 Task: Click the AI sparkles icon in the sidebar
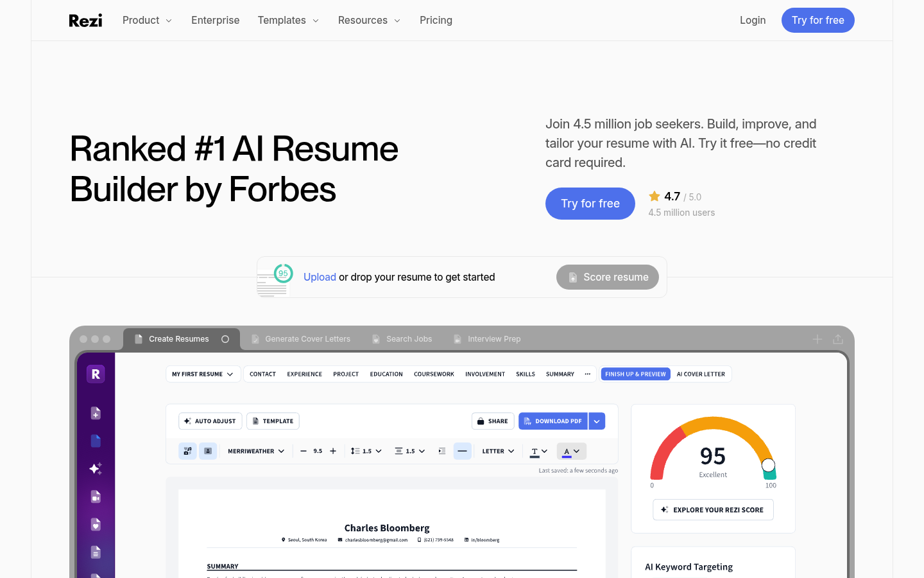(96, 469)
